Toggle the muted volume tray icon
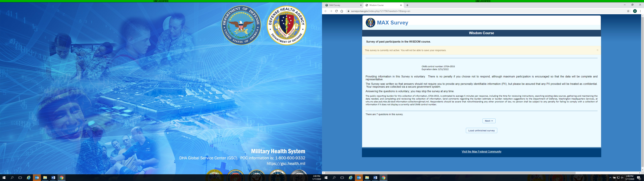The width and height of the screenshot is (644, 181). (x=622, y=178)
